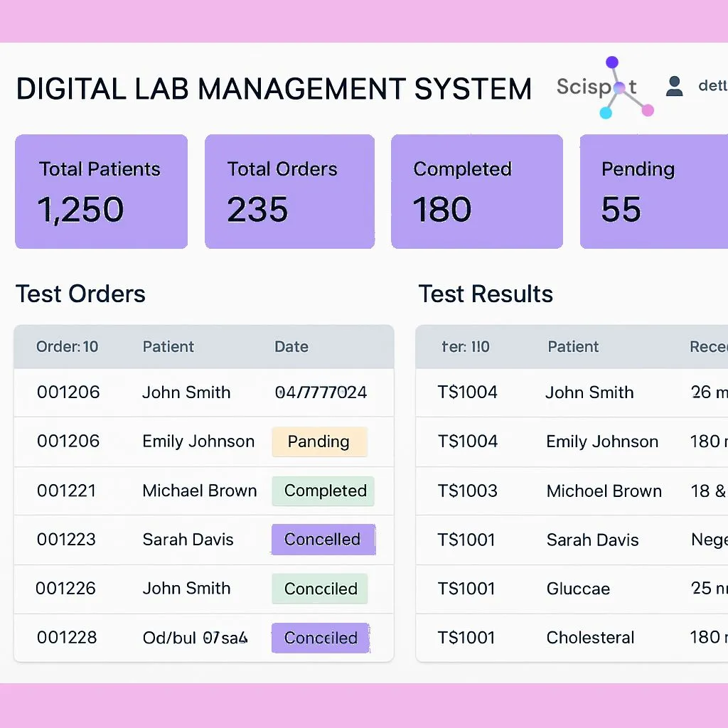Viewport: 728px width, 728px height.
Task: Open the Pending 55 summary card
Action: [x=654, y=192]
